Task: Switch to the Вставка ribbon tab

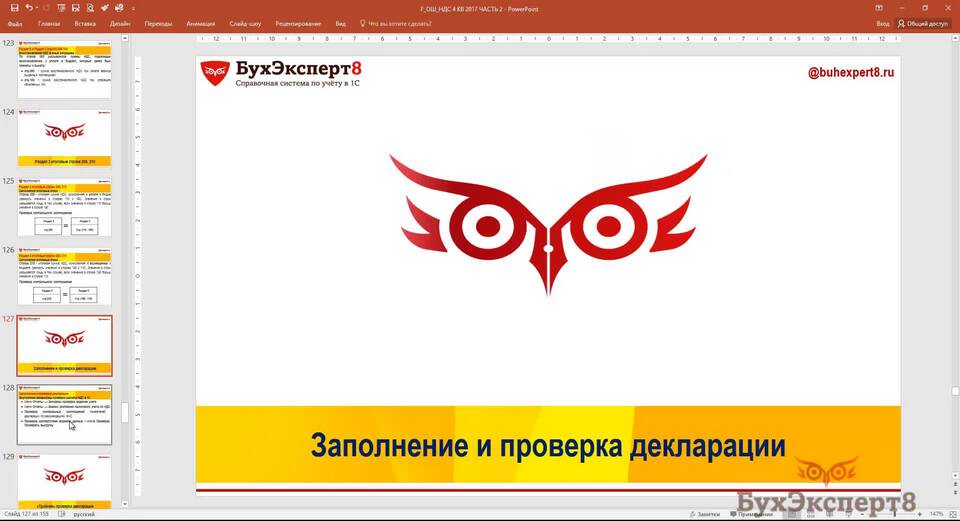Action: click(x=85, y=24)
